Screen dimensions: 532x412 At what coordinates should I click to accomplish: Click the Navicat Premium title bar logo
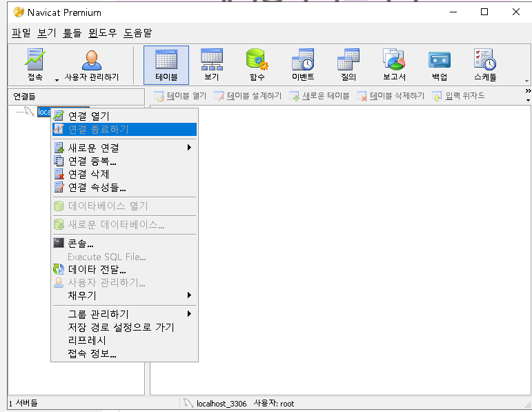pyautogui.click(x=19, y=12)
